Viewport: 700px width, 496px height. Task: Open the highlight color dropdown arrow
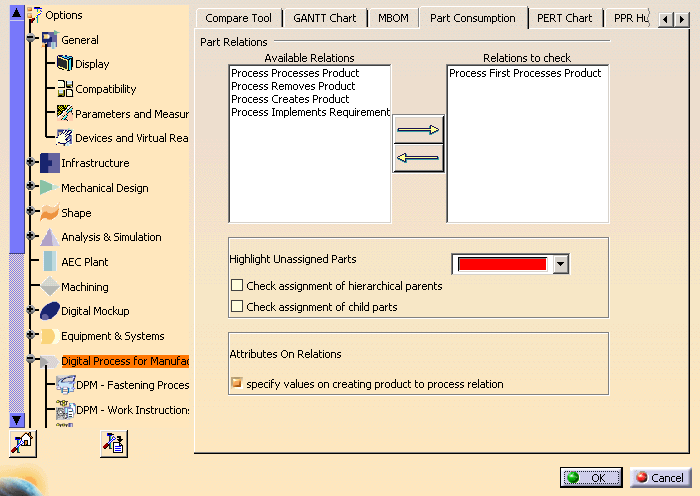(560, 264)
